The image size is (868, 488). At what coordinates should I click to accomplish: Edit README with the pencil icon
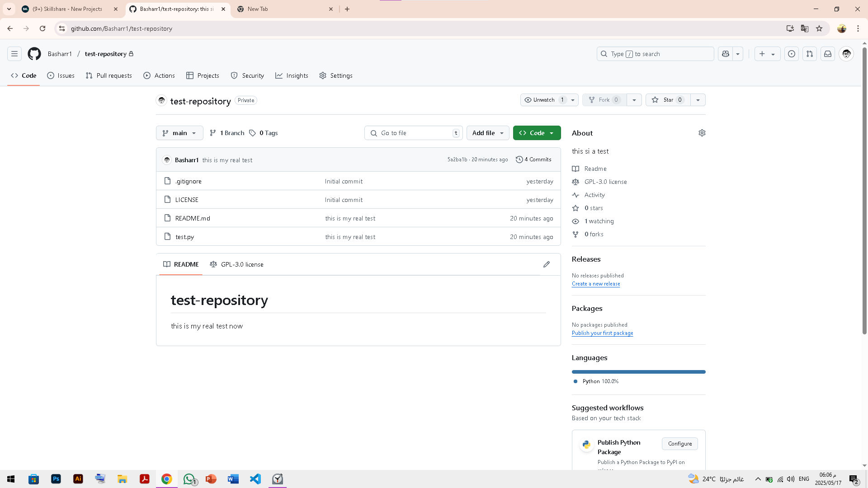pyautogui.click(x=547, y=264)
